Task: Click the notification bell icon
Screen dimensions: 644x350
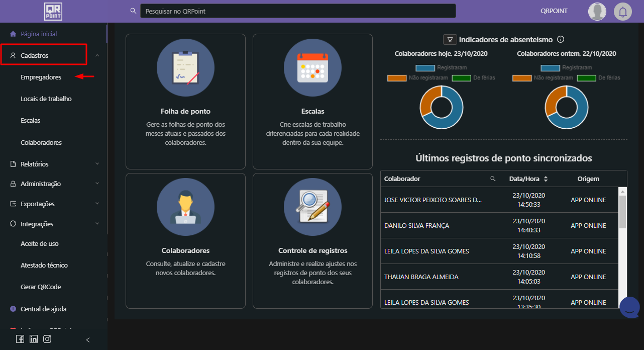Action: [x=622, y=12]
